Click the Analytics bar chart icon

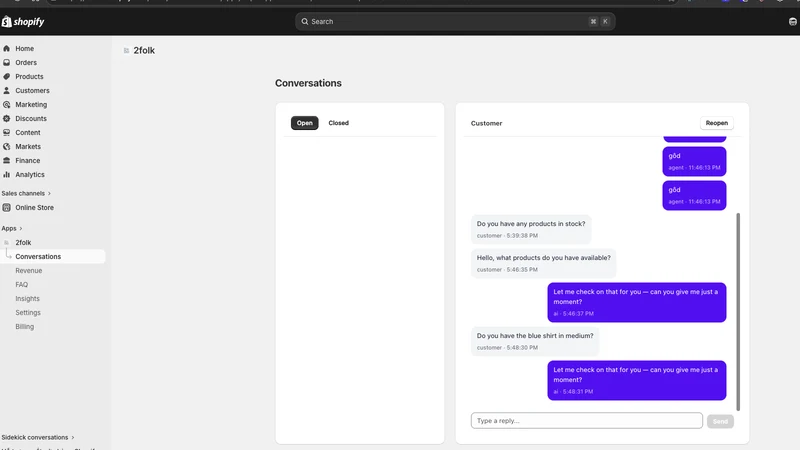click(7, 174)
